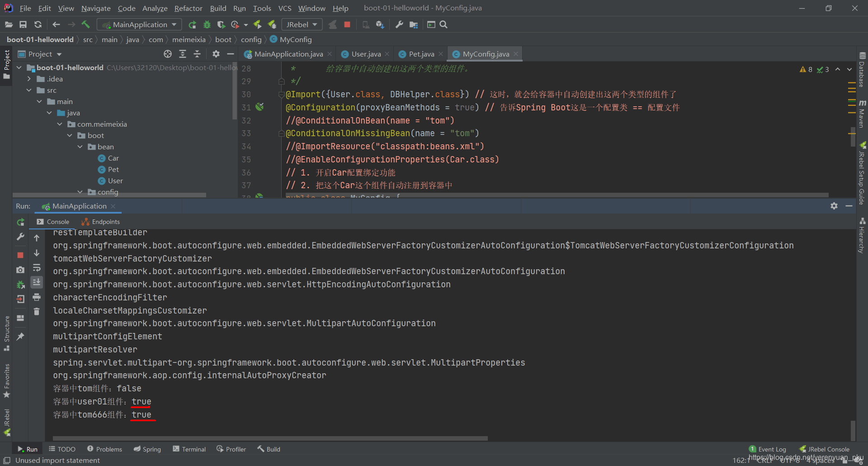Viewport: 868px width, 466px height.
Task: Print console output with printer icon
Action: 37,297
